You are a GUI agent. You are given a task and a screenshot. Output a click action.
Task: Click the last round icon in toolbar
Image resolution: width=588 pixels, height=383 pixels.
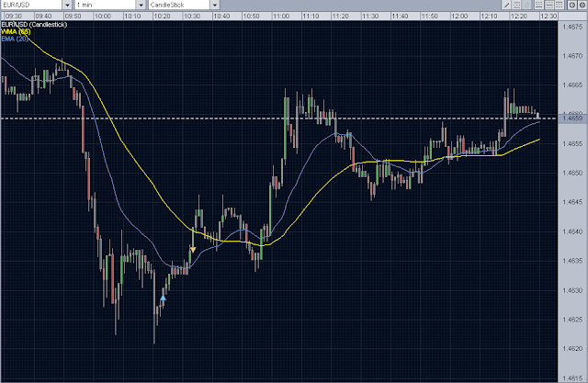click(582, 5)
